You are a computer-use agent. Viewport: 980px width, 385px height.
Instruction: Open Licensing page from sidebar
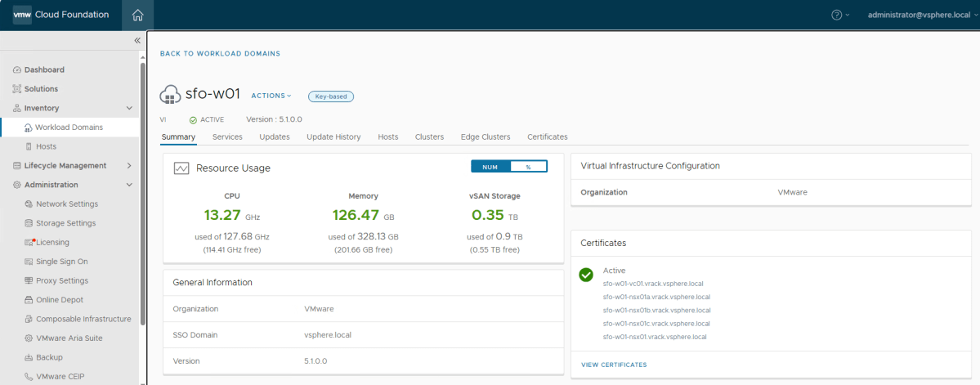click(x=52, y=242)
